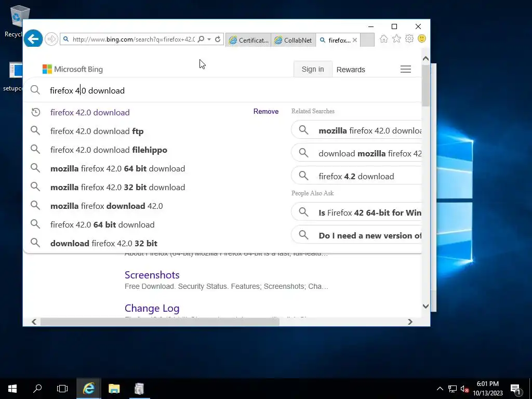Click the horizontal scrollbar left arrow
The image size is (532, 399).
click(x=34, y=322)
